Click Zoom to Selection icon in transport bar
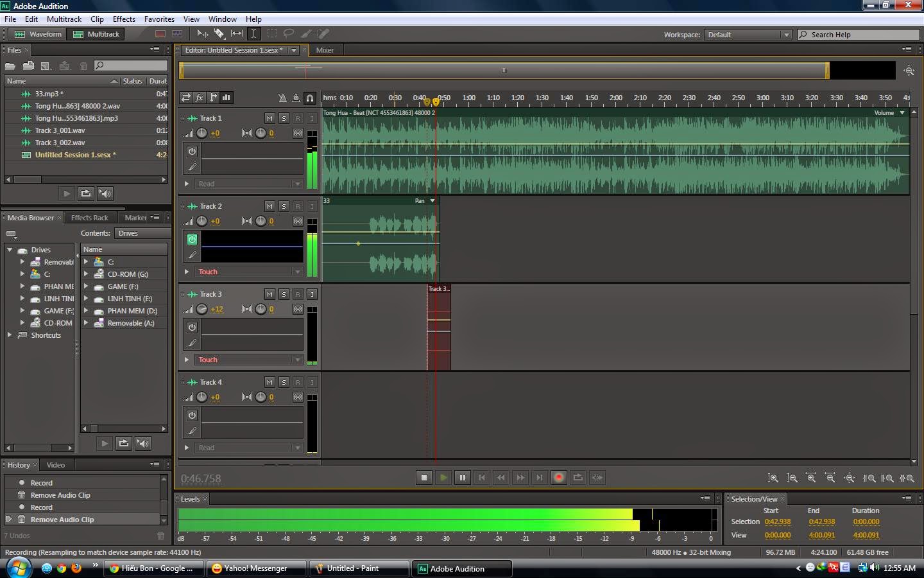This screenshot has height=578, width=924. pyautogui.click(x=907, y=478)
